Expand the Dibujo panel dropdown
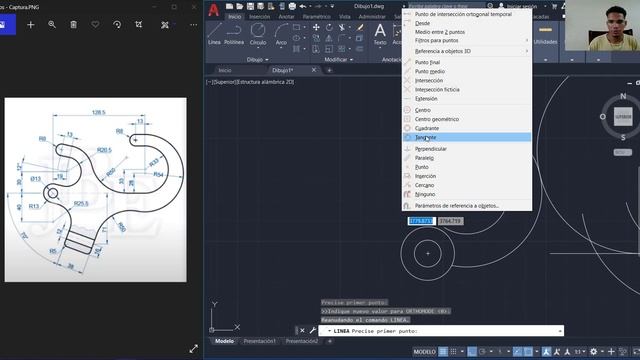Image resolution: width=640 pixels, height=360 pixels. pyautogui.click(x=258, y=60)
